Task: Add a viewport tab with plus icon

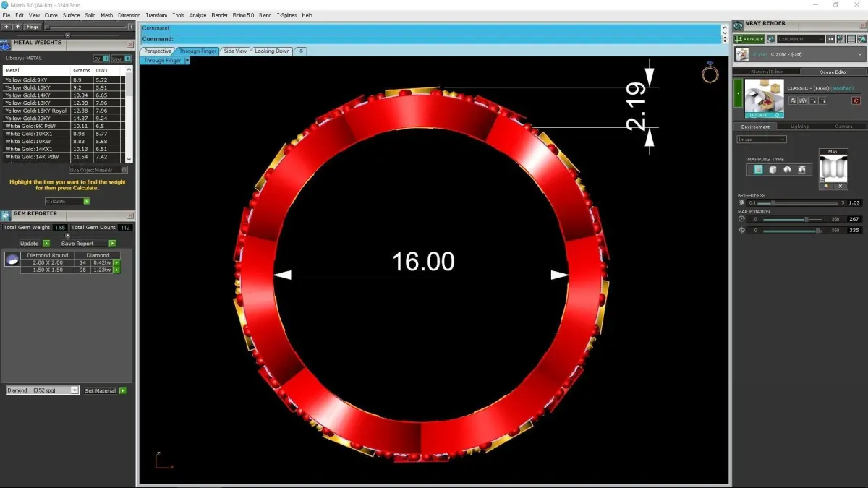Action: (301, 51)
